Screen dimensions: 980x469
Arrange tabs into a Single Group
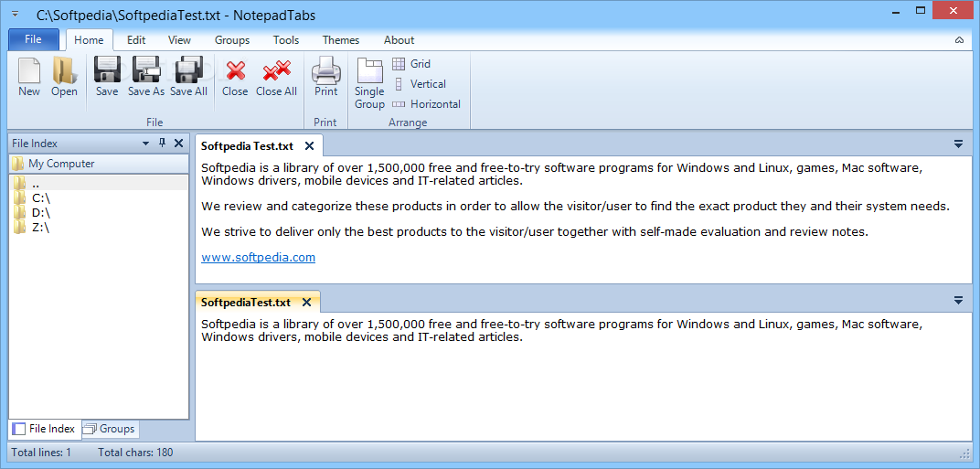point(369,83)
